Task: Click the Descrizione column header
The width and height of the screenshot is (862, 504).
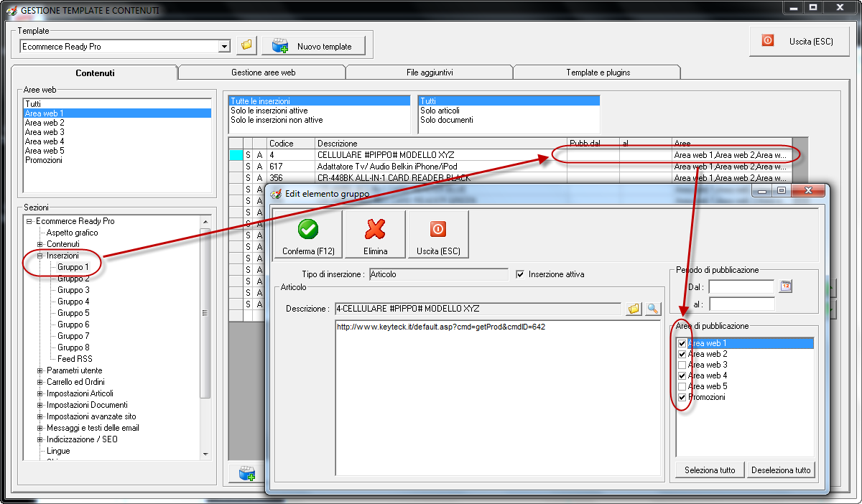Action: [x=441, y=144]
